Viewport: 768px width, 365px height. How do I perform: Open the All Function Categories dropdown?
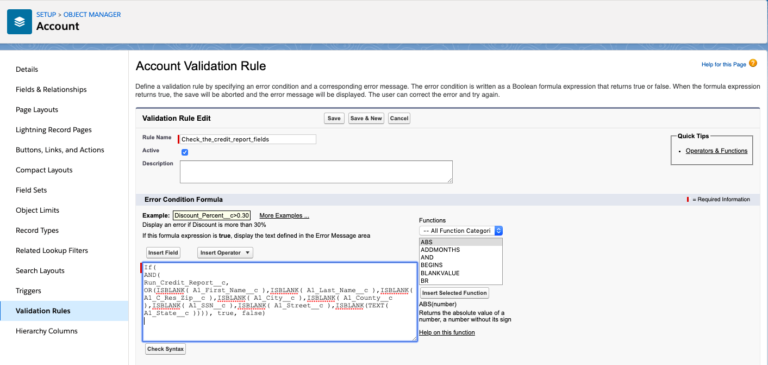click(x=461, y=230)
